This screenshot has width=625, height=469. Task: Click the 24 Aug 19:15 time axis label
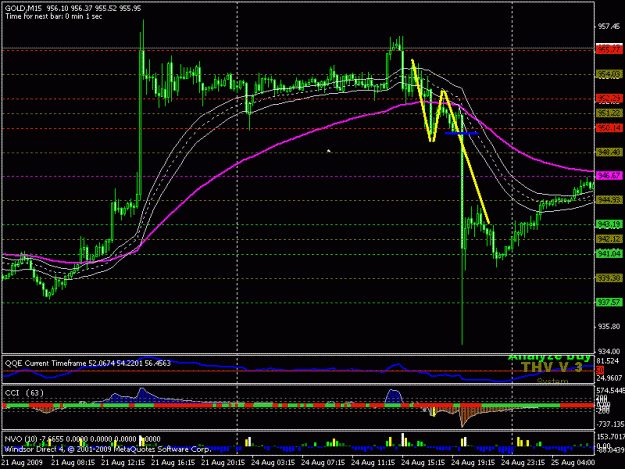click(x=473, y=463)
